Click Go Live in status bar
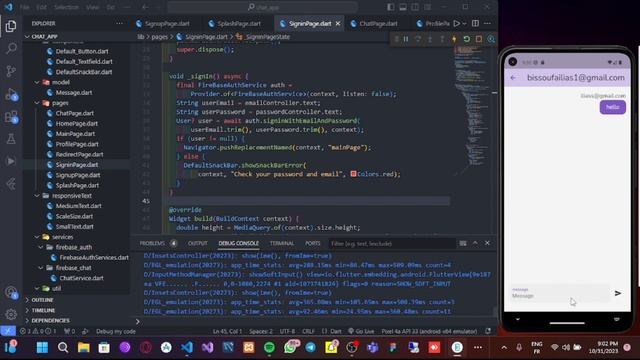The width and height of the screenshot is (640, 360). pos(361,331)
